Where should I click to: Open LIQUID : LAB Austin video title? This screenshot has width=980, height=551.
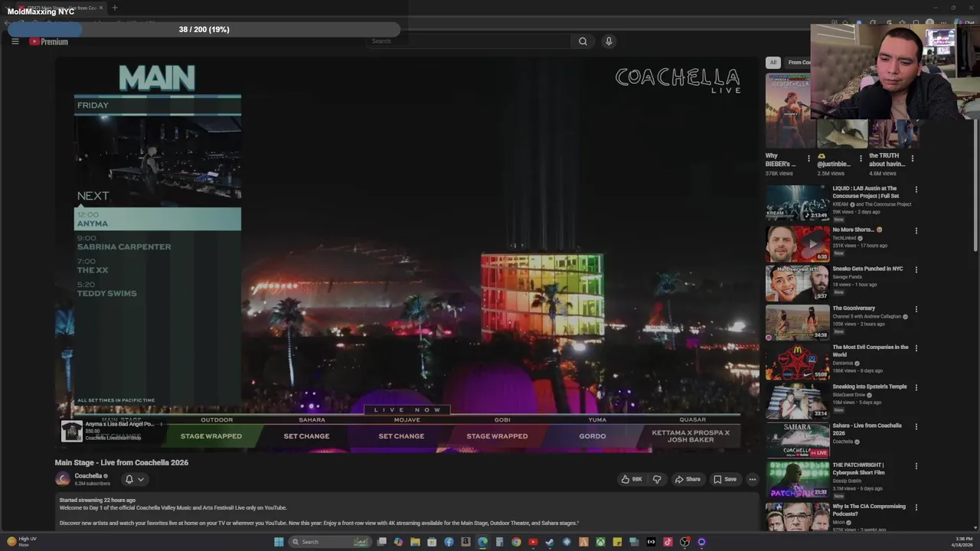click(x=865, y=192)
